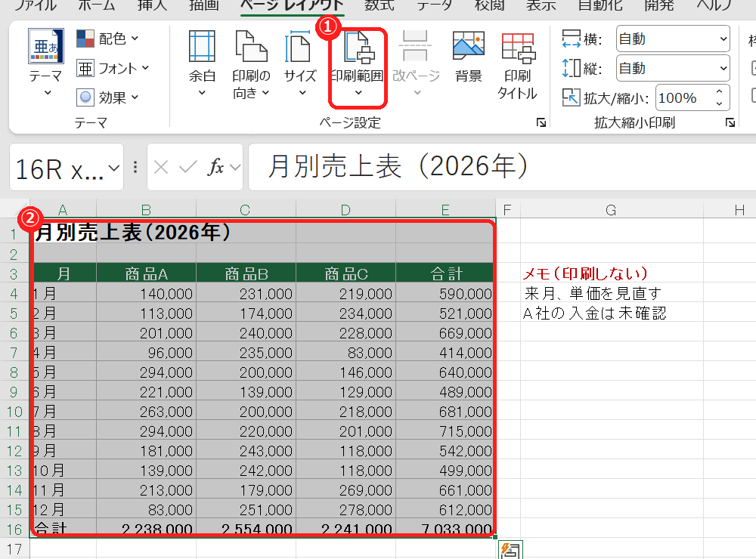The height and width of the screenshot is (559, 756).
Task: Click the 縦 height icon
Action: (572, 68)
